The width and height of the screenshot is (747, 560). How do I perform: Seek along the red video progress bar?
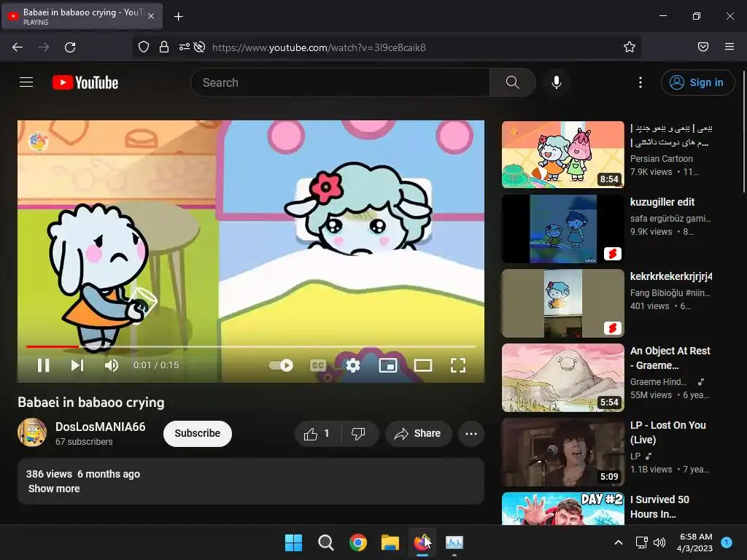click(x=251, y=346)
